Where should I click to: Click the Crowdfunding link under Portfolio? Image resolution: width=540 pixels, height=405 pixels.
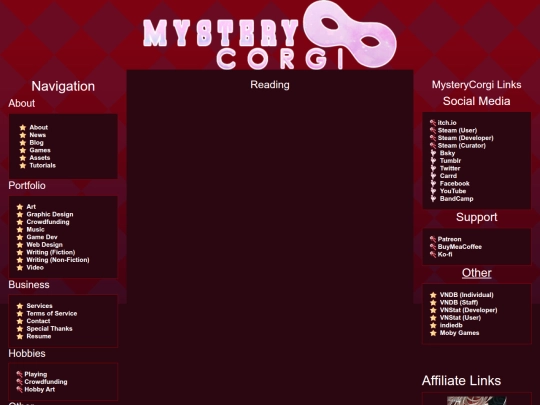48,222
